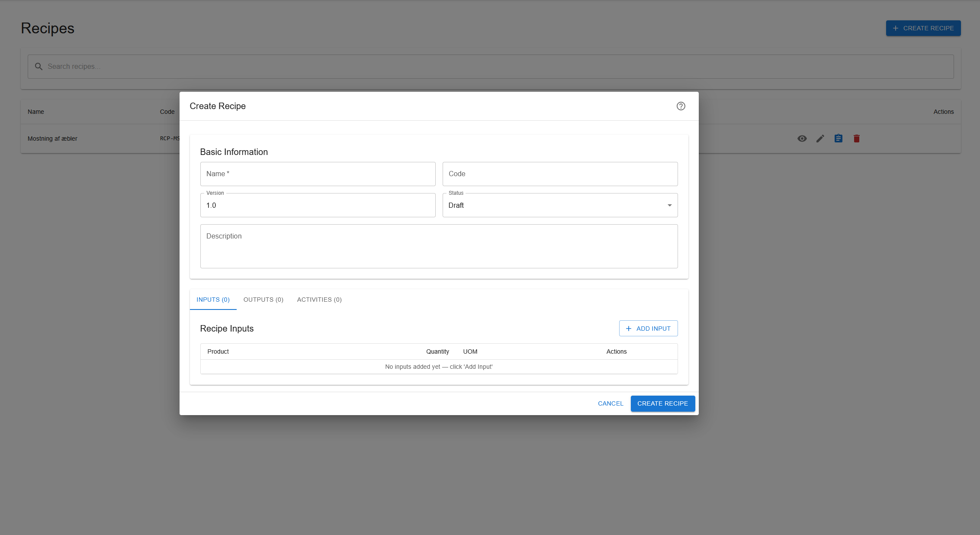Click the plus icon on Add Input

[x=629, y=328]
